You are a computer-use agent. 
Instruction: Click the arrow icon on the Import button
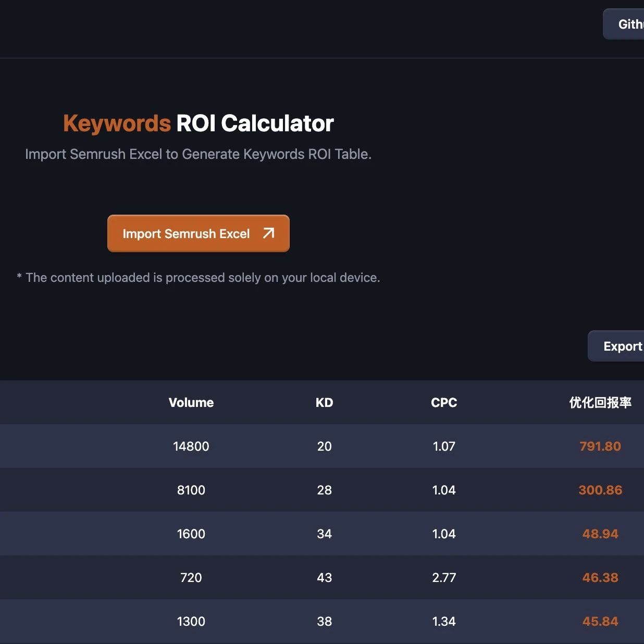pos(268,233)
